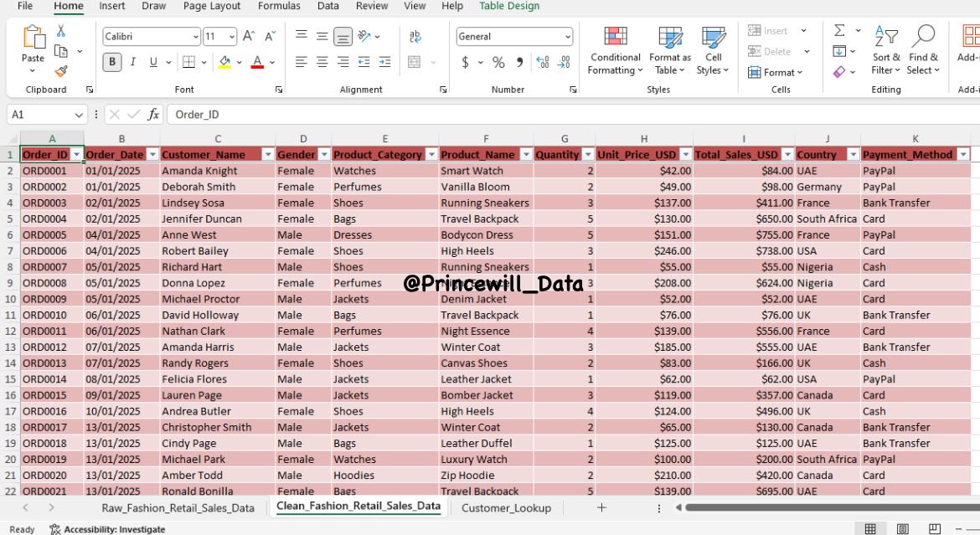Select the Format Painter brush

coord(60,72)
